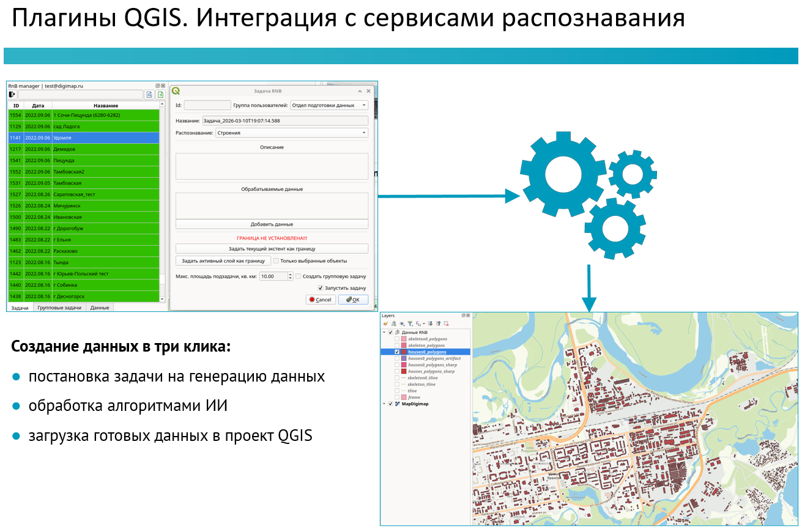Screen dimensions: 802x532
Task: Click the pink swatch of frame layer
Action: tap(404, 397)
